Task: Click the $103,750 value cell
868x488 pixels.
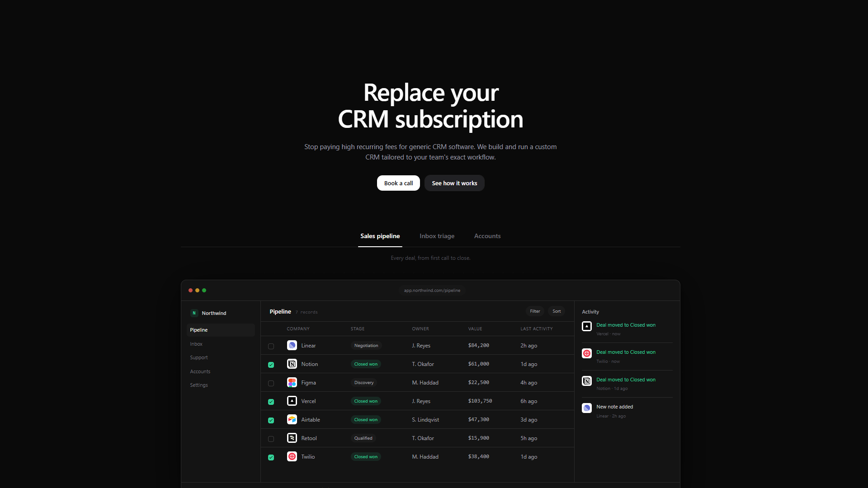Action: coord(480,401)
